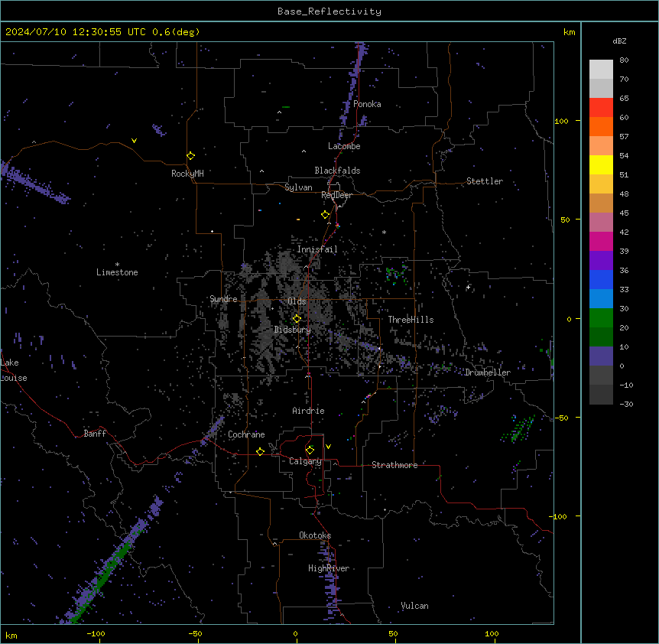This screenshot has height=644, width=659.
Task: Click the Didsbury town label
Action: pos(293,330)
